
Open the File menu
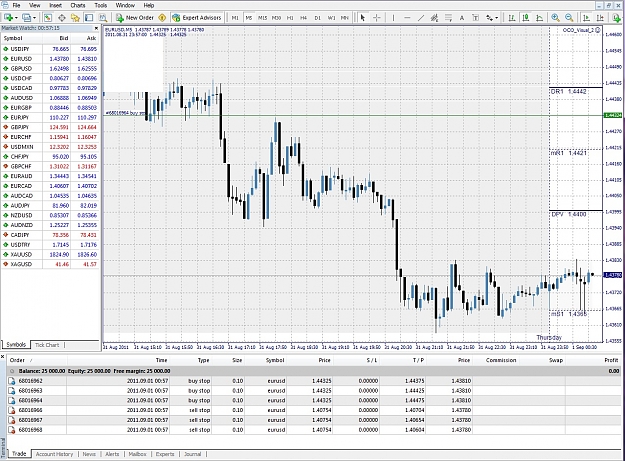coord(16,5)
